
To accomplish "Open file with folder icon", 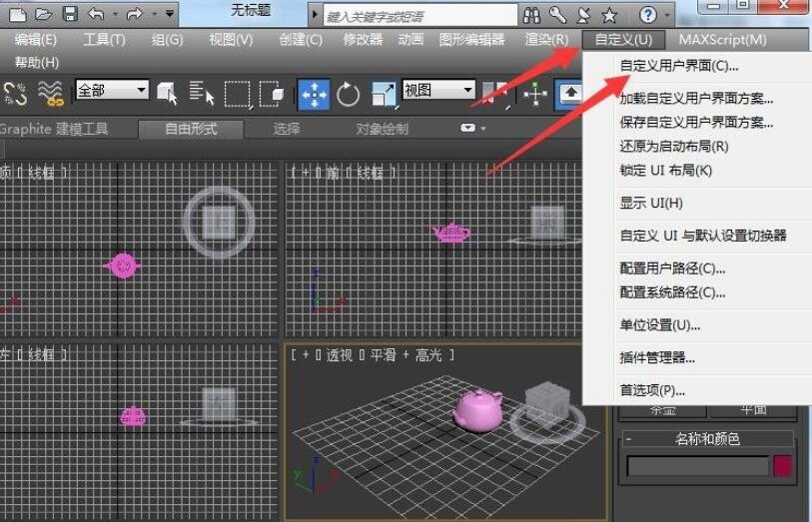I will 44,14.
